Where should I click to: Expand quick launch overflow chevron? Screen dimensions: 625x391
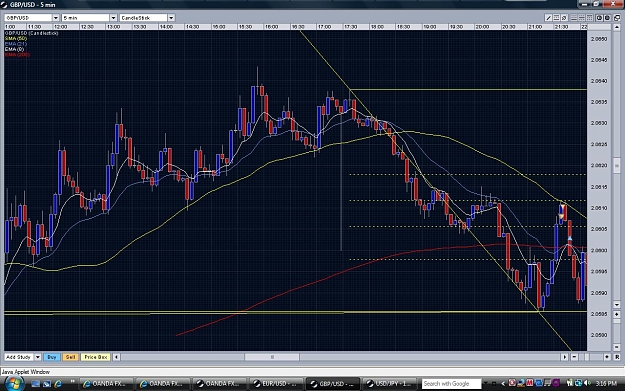(x=73, y=382)
